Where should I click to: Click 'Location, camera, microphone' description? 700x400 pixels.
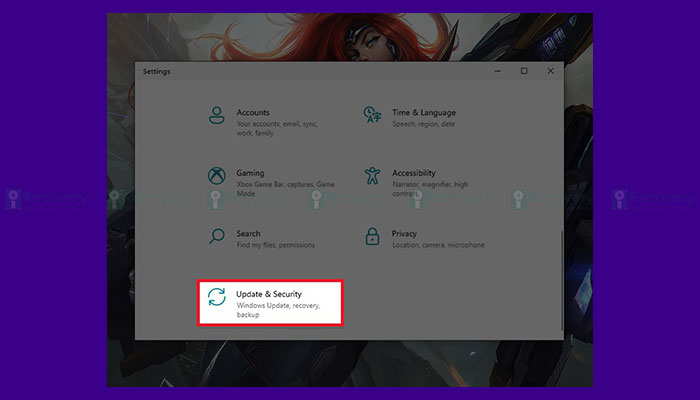click(x=438, y=245)
